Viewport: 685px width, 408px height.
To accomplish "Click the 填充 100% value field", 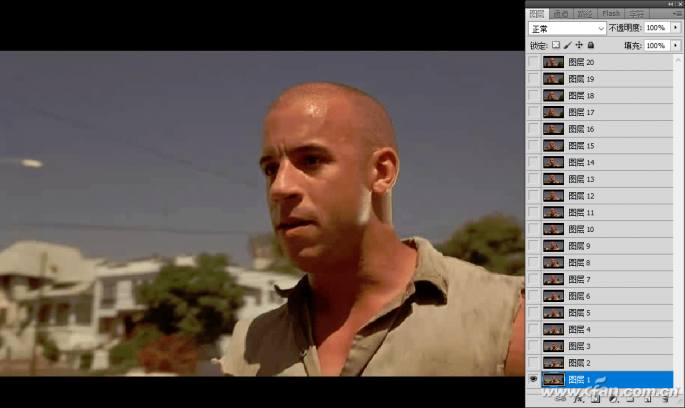I will click(657, 45).
